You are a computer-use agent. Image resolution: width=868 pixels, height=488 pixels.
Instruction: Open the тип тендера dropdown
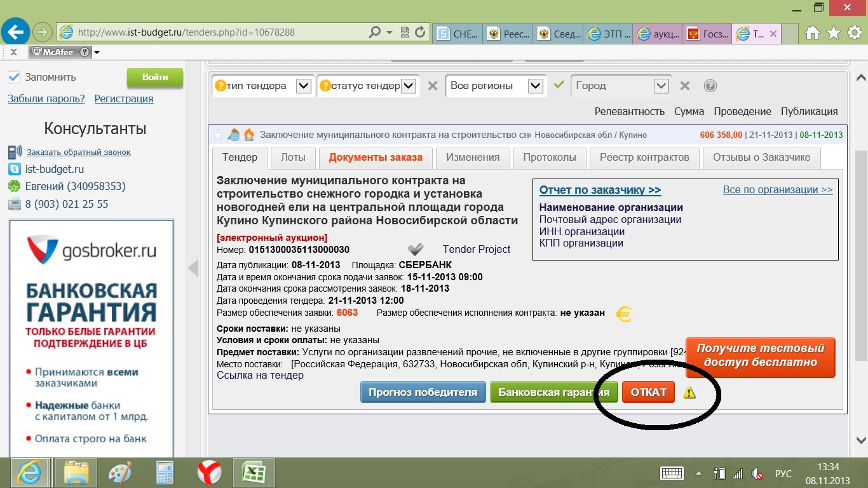pos(304,86)
